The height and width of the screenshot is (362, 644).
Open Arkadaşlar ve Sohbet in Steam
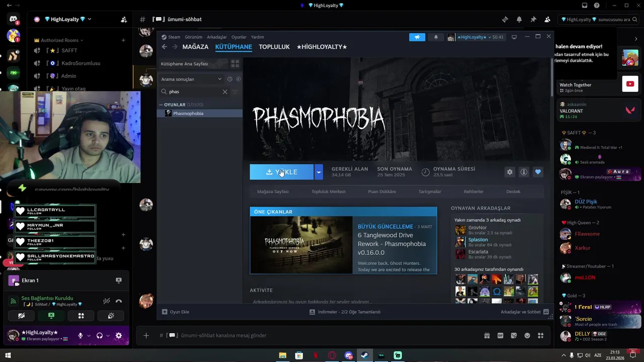524,312
